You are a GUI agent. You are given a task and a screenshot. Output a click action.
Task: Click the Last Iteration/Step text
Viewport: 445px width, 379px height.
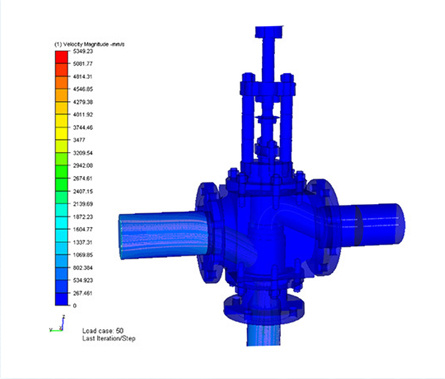[109, 338]
